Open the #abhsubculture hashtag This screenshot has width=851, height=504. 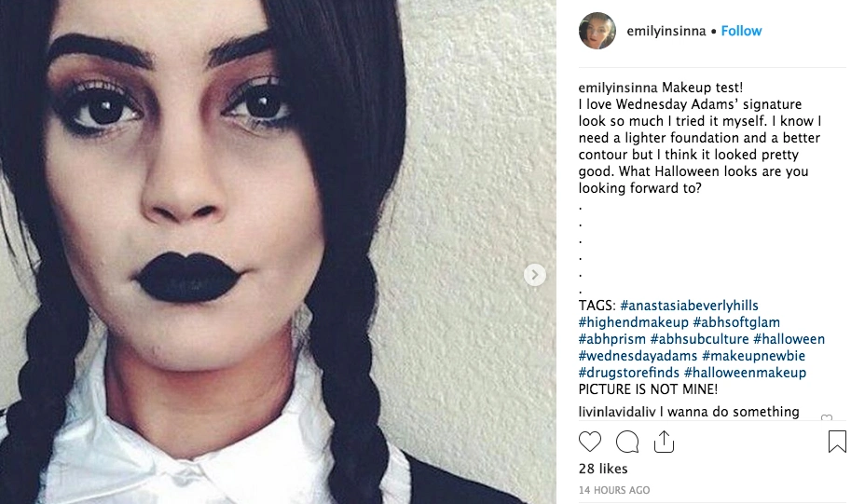coord(700,339)
